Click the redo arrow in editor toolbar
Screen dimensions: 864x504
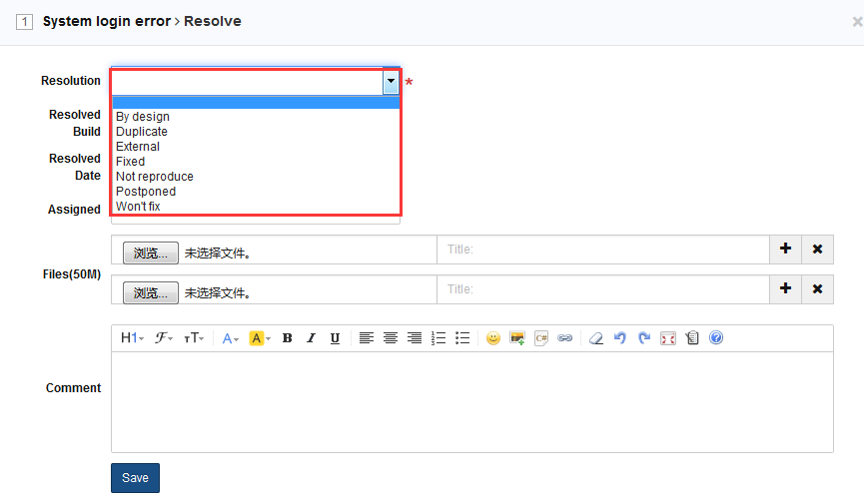(x=644, y=338)
